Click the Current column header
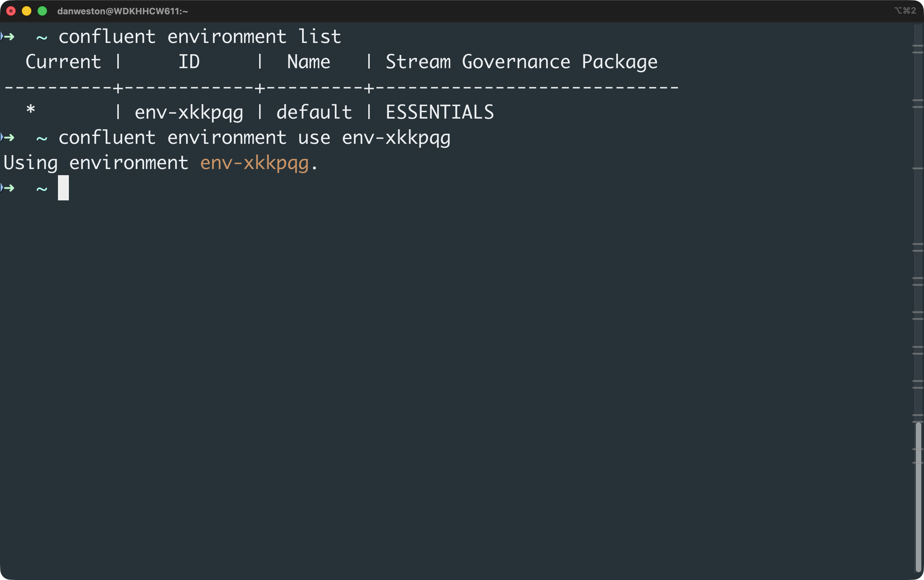Image resolution: width=924 pixels, height=580 pixels. (63, 61)
